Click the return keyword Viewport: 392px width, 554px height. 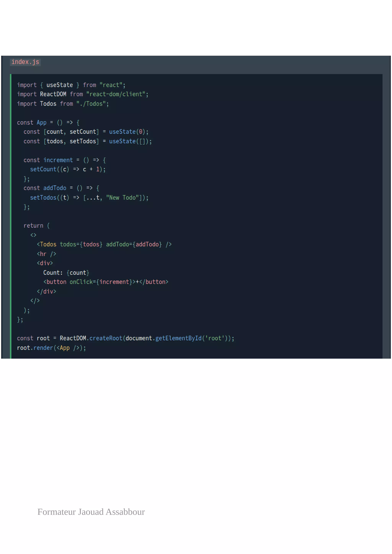coord(33,226)
